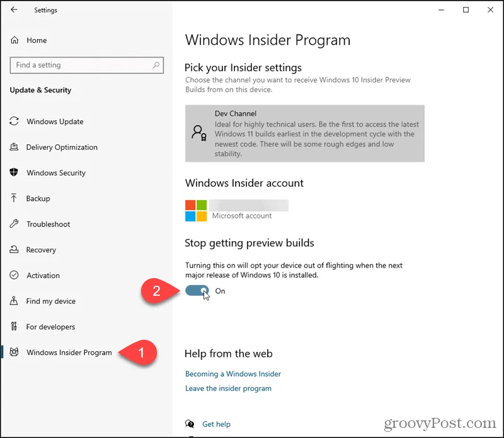Click the Get help chat icon
This screenshot has width=504, height=438.
(x=190, y=424)
